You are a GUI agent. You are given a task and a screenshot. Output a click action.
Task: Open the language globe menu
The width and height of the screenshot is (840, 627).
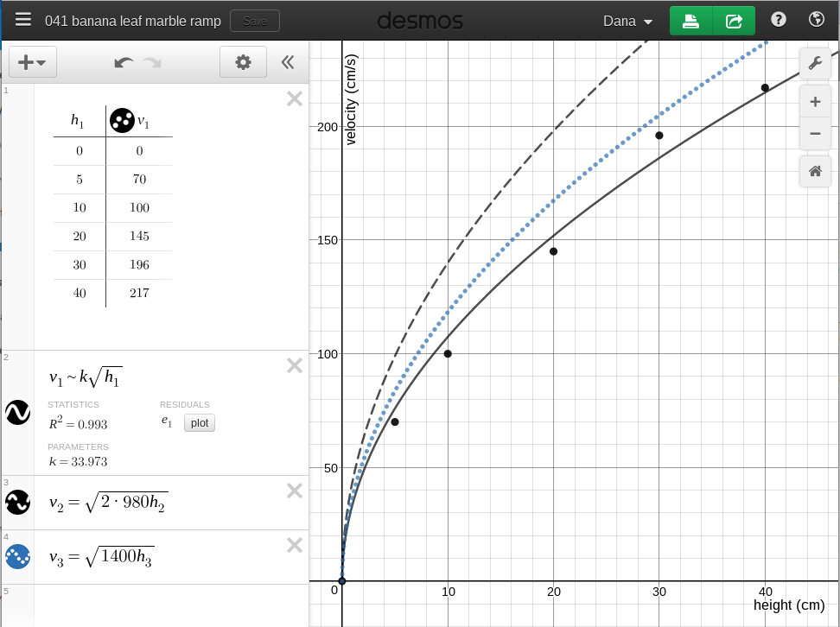816,20
